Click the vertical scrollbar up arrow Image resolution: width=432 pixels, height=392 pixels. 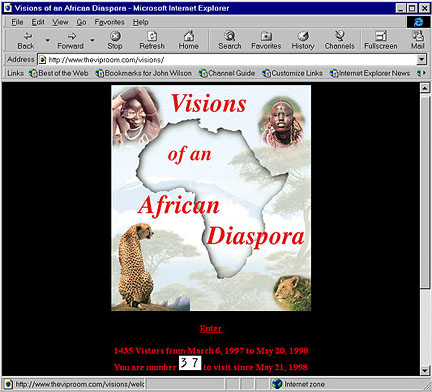[424, 88]
